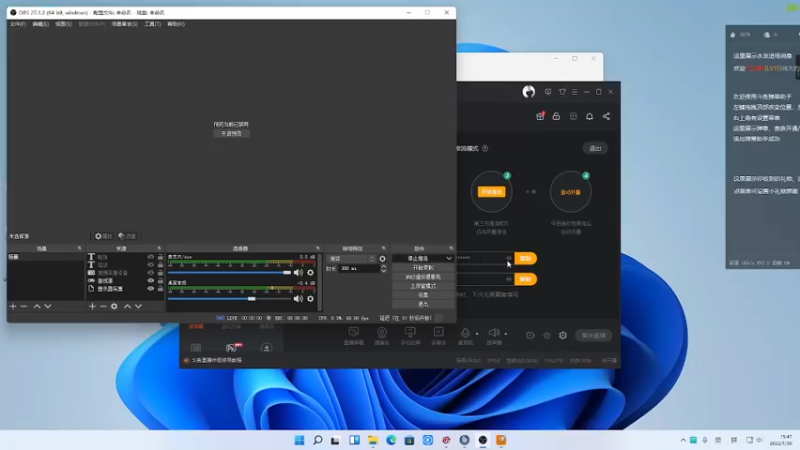Open the notification bell in the streaming app
This screenshot has width=800, height=450.
pos(589,116)
